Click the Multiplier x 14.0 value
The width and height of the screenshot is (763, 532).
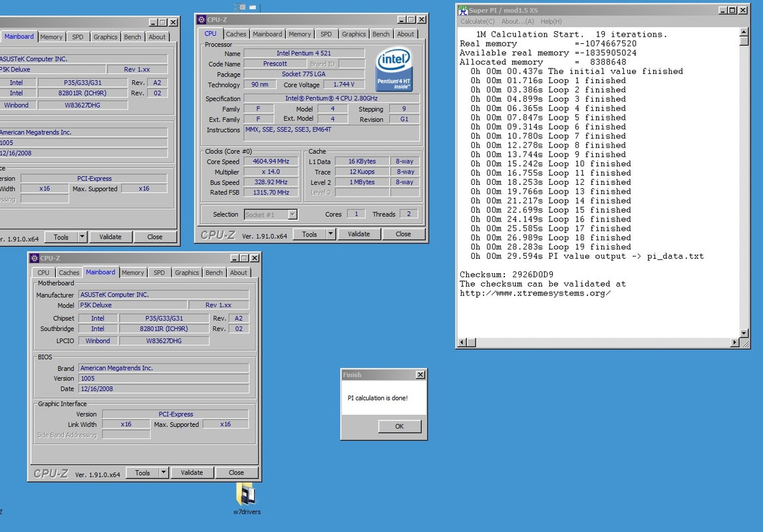click(271, 172)
